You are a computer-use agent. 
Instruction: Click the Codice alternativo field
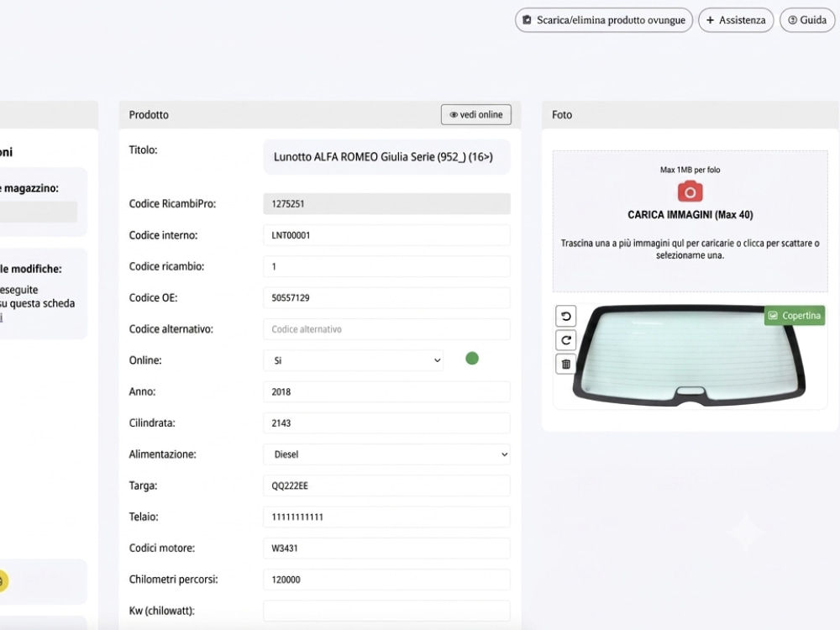pos(386,329)
